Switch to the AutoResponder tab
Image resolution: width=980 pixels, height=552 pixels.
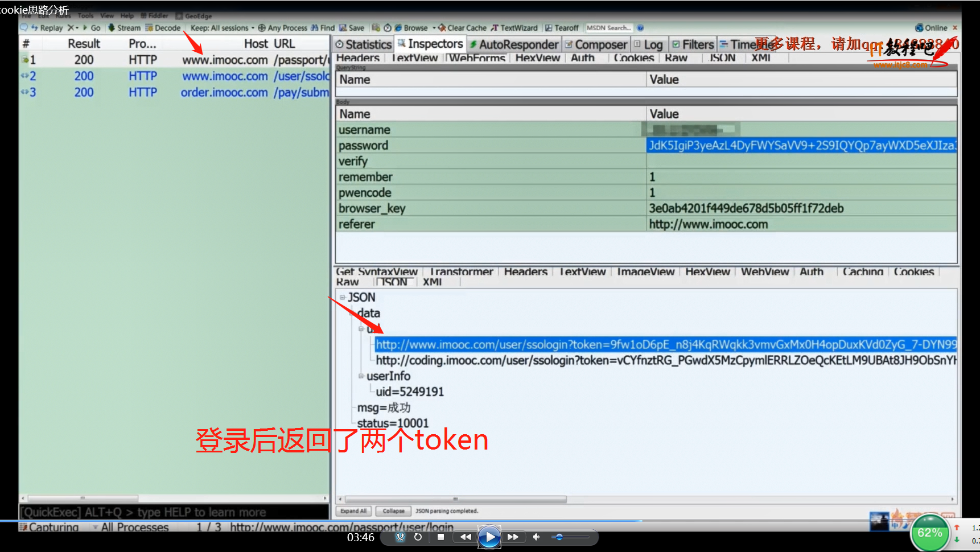[x=514, y=44]
